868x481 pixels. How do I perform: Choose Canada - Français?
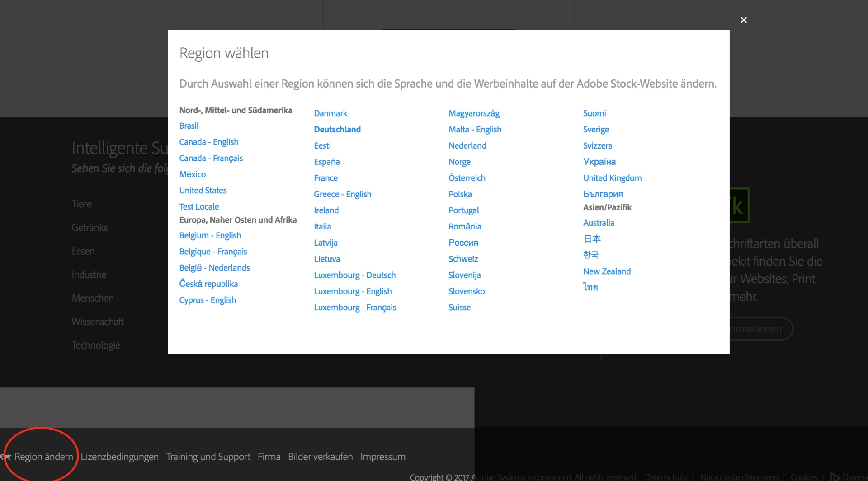pos(211,159)
